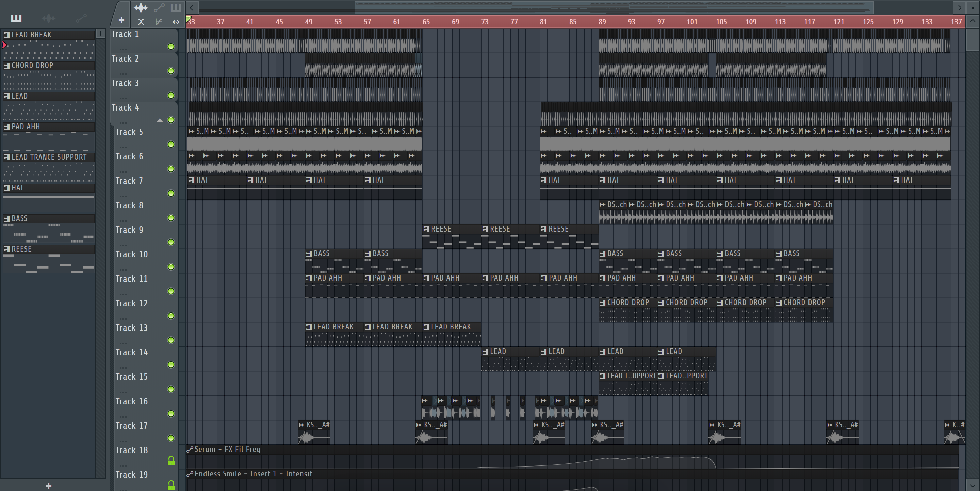This screenshot has width=980, height=491.
Task: Select the LEAD BREAK pattern in picker
Action: click(49, 35)
